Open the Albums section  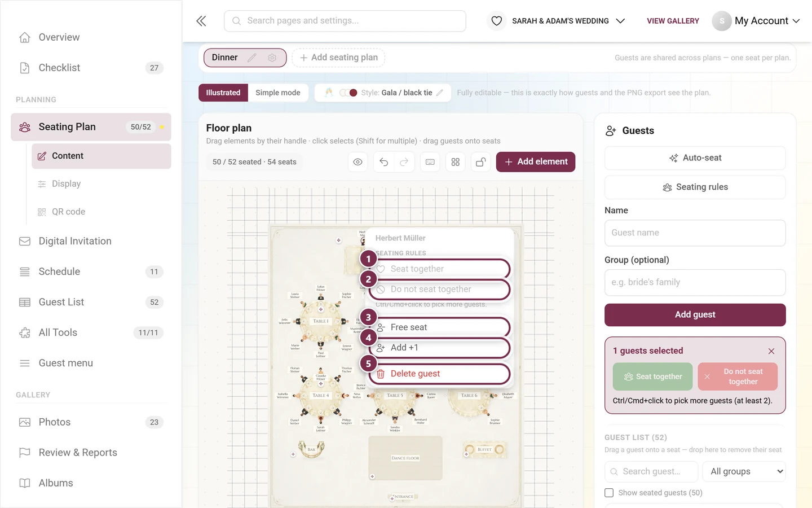point(91,483)
